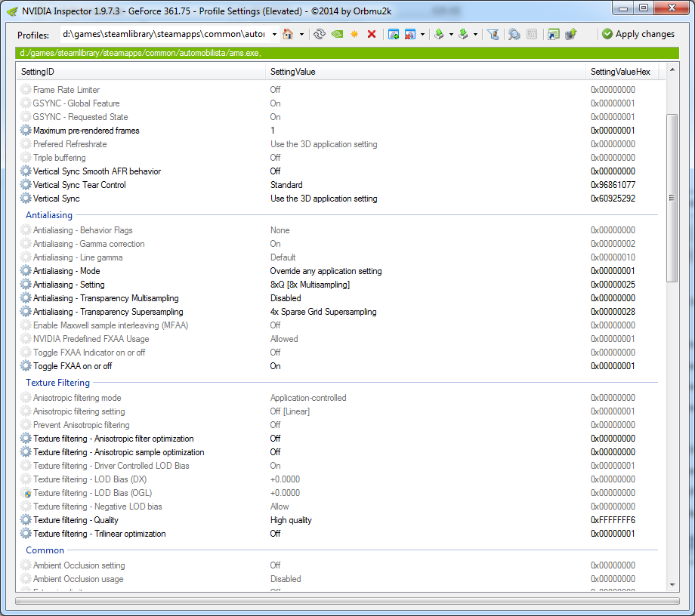Click the Profiles path input field
The image size is (695, 616).
pos(164,34)
